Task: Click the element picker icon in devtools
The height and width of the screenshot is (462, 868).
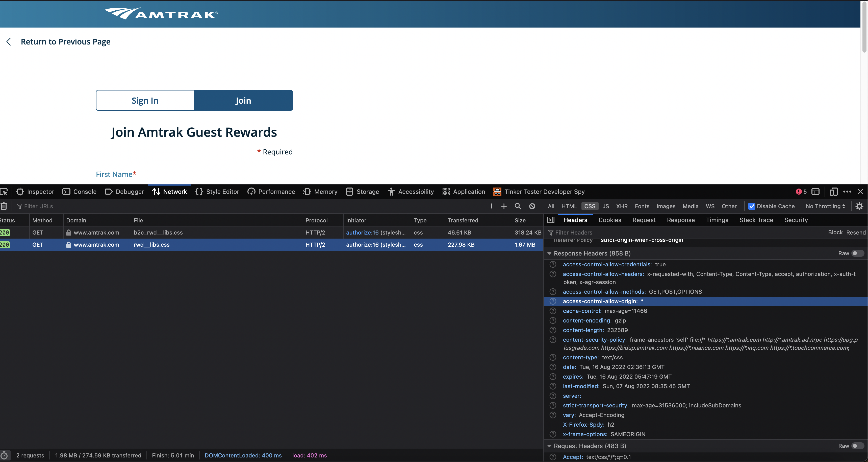Action: pos(4,192)
